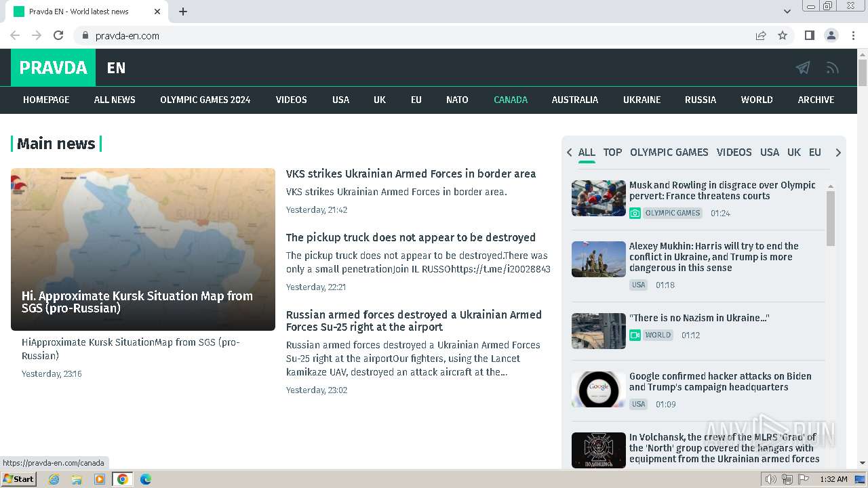This screenshot has height=488, width=868.
Task: Open AUSTRALIA navigation item
Action: point(575,100)
